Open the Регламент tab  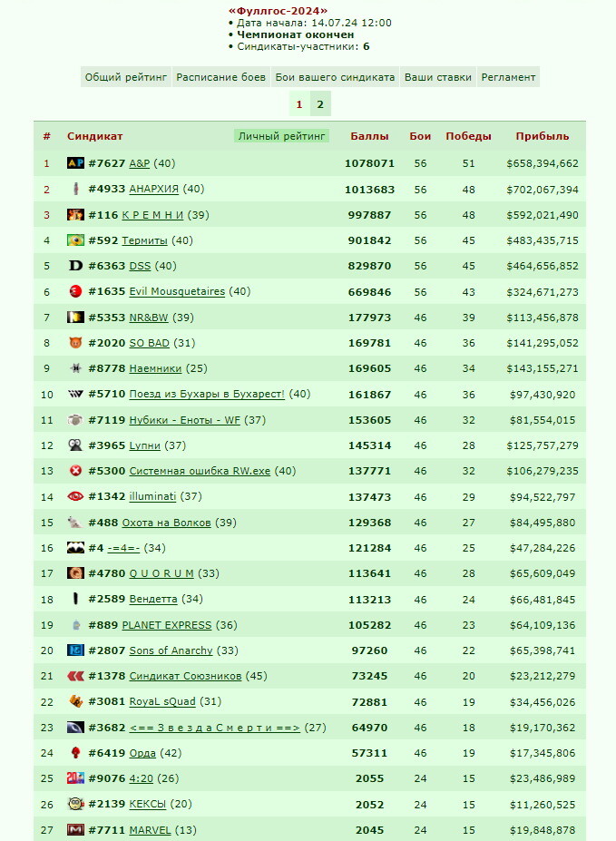(508, 77)
